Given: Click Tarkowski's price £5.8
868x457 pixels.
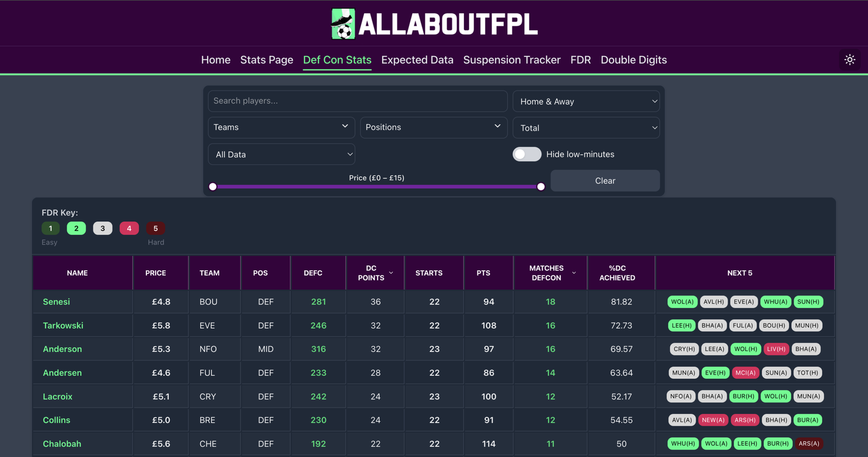Looking at the screenshot, I should 161,325.
